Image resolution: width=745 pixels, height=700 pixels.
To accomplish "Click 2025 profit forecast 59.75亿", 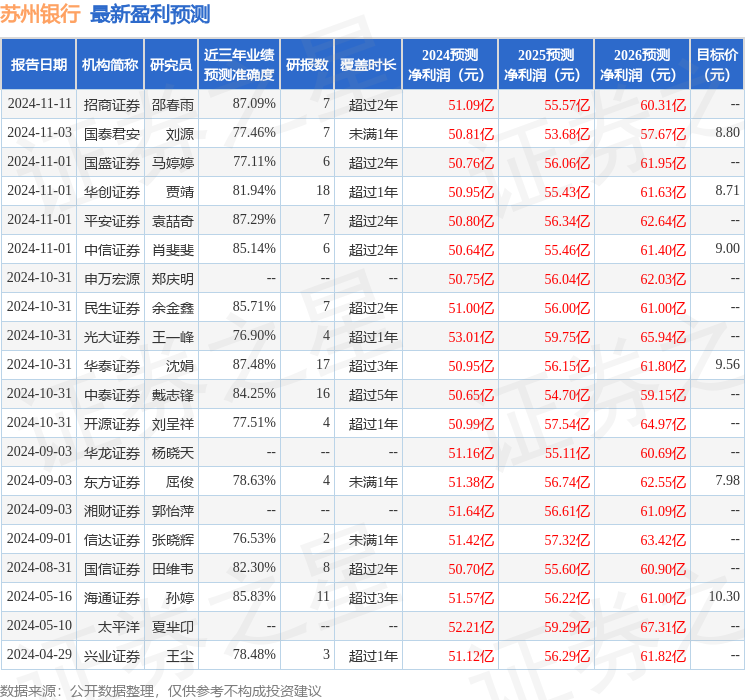I will click(x=567, y=337).
